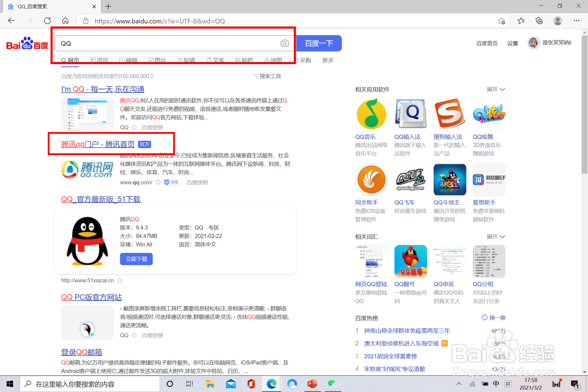Open the notification center icon
Viewport: 588px width, 392px height.
[575, 384]
